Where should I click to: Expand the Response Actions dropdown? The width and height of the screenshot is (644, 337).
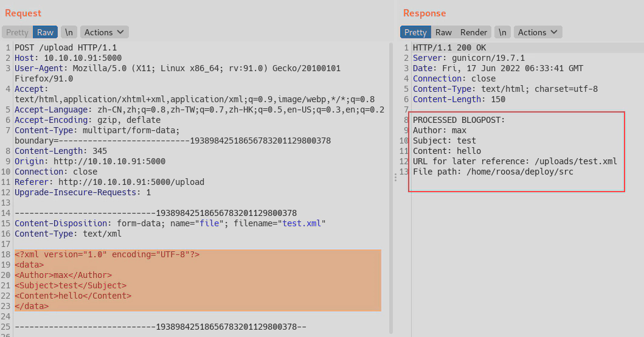pyautogui.click(x=538, y=32)
